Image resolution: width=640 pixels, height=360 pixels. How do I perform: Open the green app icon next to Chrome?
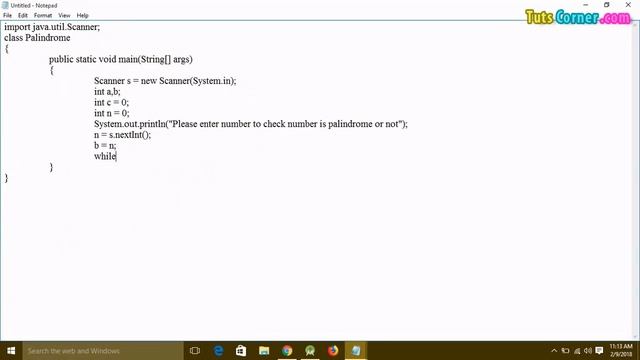[310, 351]
